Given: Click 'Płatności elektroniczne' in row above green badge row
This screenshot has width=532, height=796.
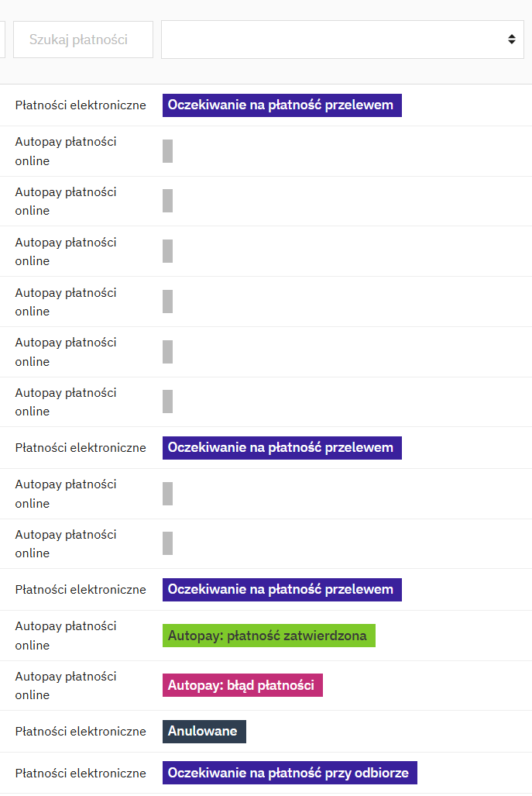Looking at the screenshot, I should tap(81, 590).
